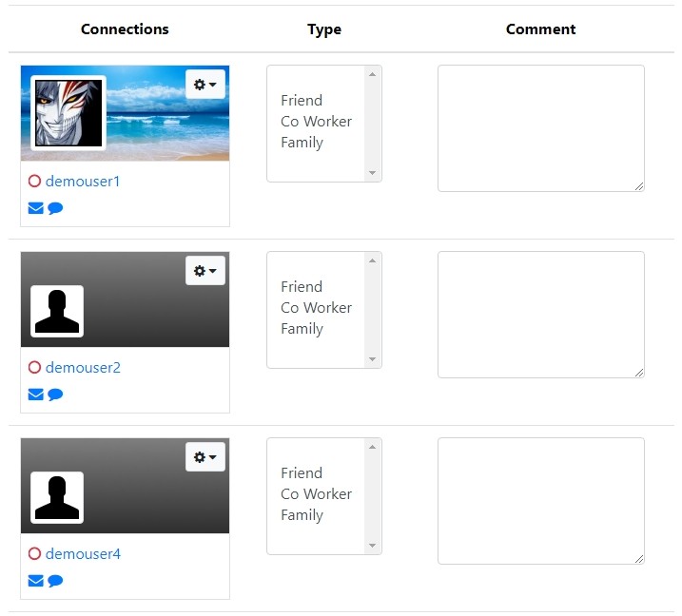The width and height of the screenshot is (682, 616).
Task: Click scroll-up arrow in demouser1's type list
Action: tap(372, 74)
